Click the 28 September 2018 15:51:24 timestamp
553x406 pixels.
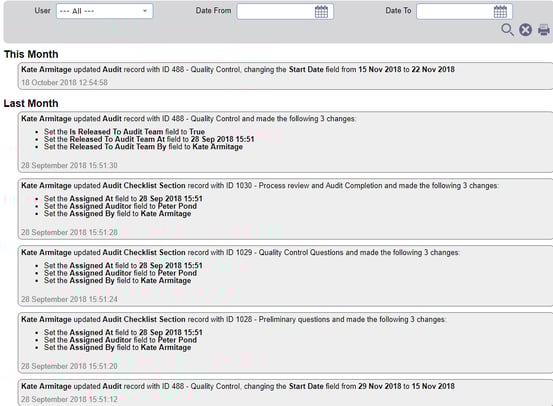[69, 299]
